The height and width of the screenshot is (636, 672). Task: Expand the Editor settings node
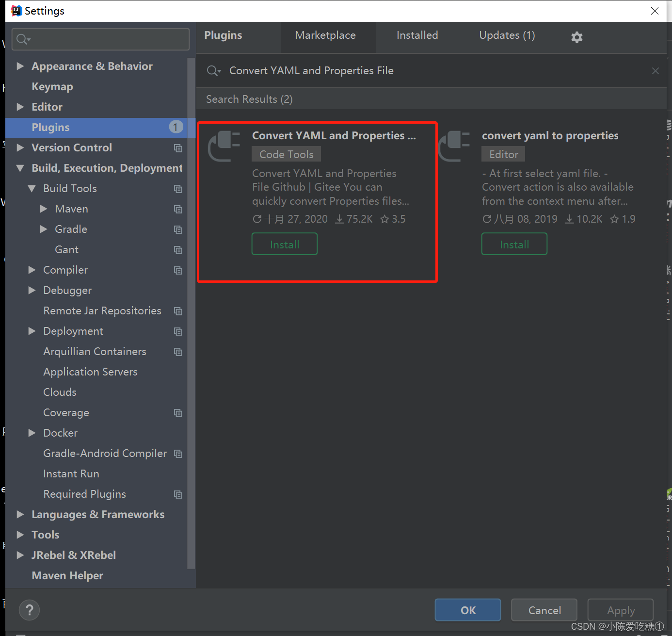[x=20, y=107]
